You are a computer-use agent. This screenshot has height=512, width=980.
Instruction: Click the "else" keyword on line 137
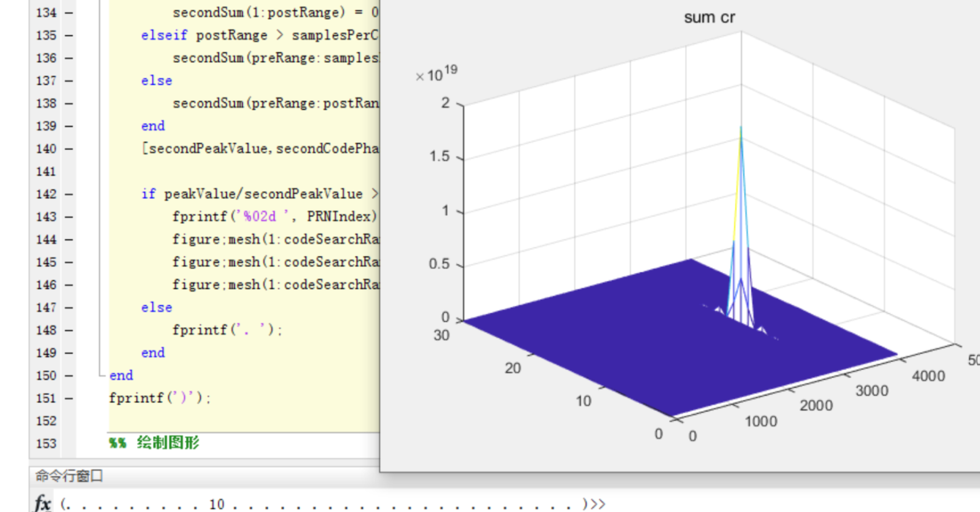point(157,80)
